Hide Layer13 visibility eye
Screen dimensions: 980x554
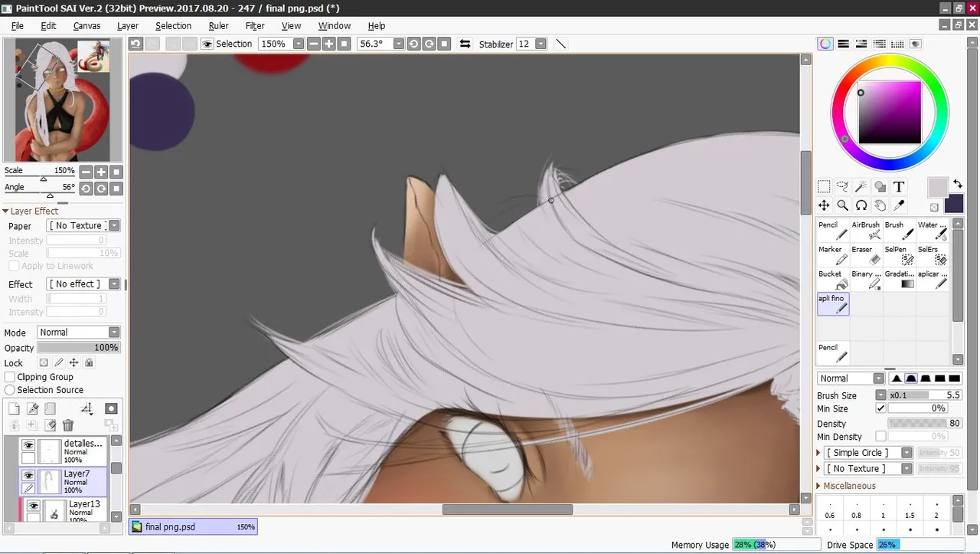click(x=33, y=506)
